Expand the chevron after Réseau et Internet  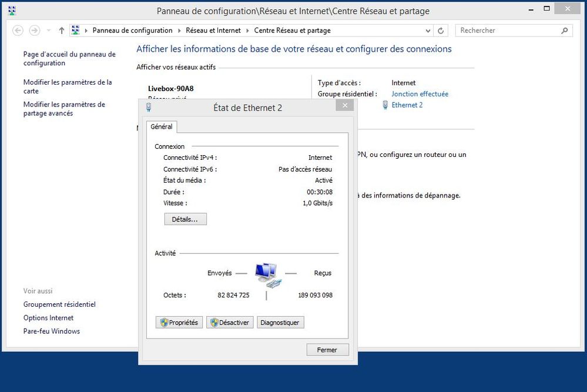(x=248, y=31)
